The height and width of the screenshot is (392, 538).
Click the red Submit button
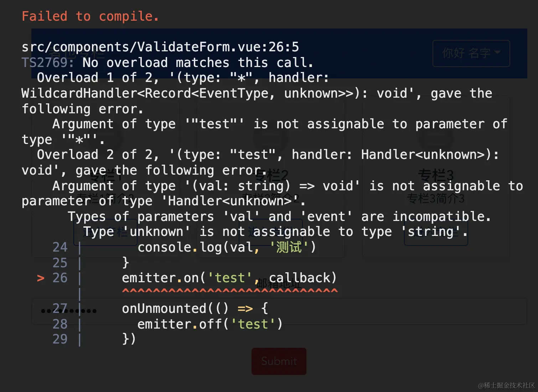pos(279,361)
